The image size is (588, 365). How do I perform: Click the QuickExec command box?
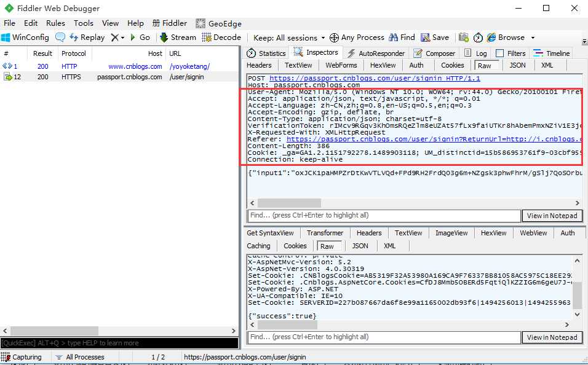point(119,343)
